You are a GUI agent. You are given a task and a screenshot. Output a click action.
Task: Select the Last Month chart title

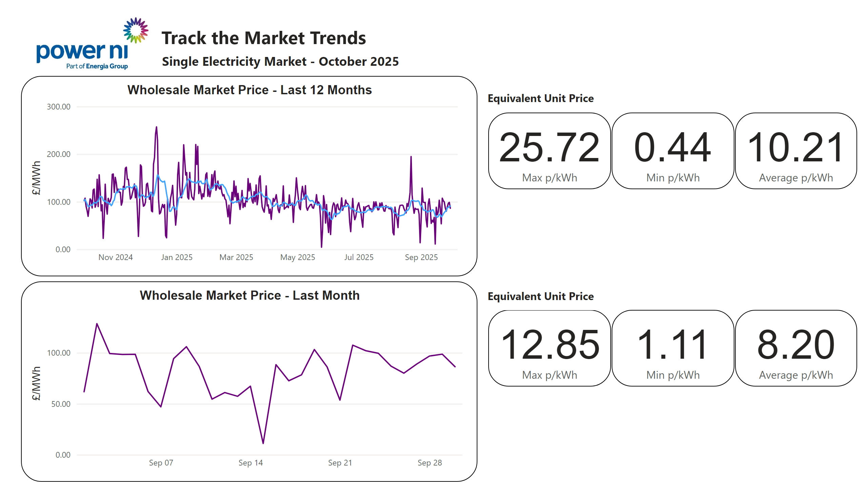(x=249, y=295)
